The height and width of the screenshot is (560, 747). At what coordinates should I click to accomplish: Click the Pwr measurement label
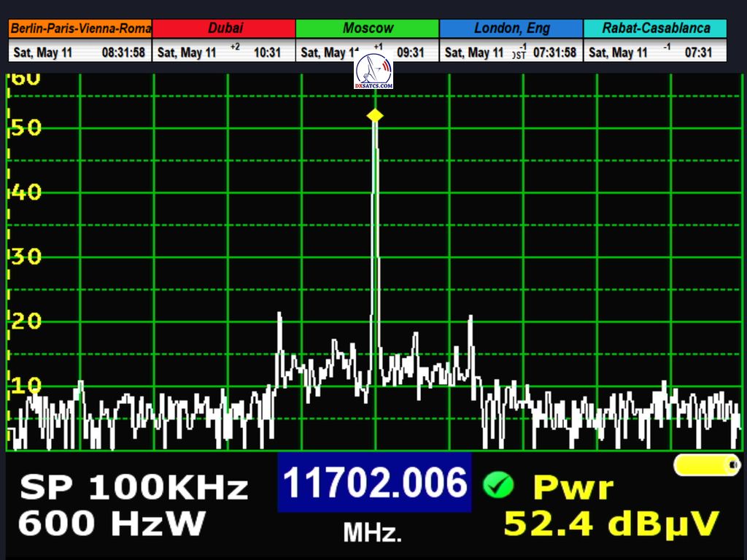pos(573,487)
